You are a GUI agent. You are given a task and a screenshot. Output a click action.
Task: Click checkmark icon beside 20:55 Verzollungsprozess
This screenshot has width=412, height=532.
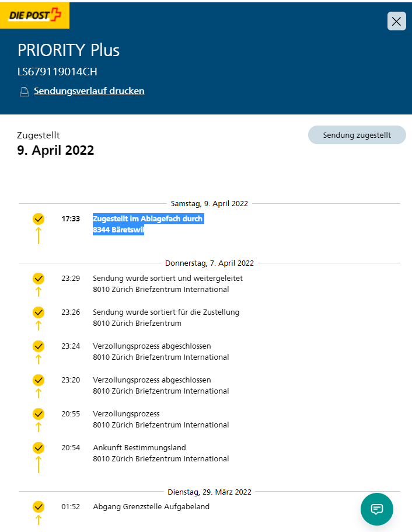coord(39,414)
